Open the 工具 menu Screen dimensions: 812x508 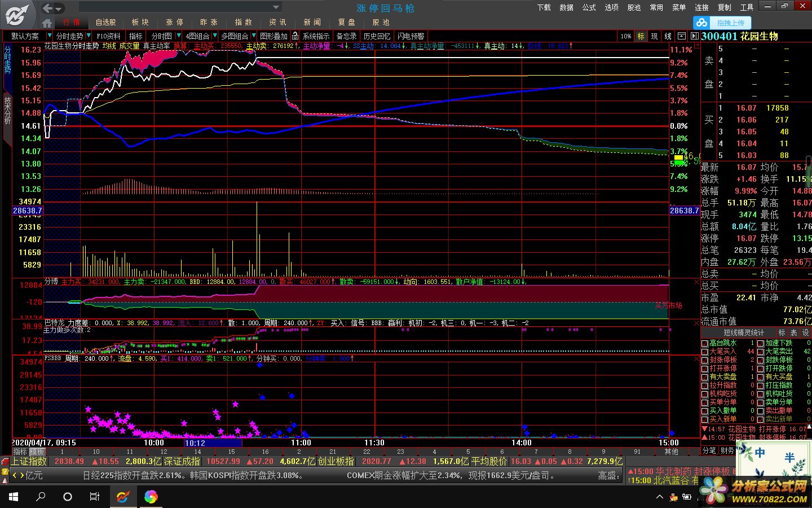coord(747,7)
